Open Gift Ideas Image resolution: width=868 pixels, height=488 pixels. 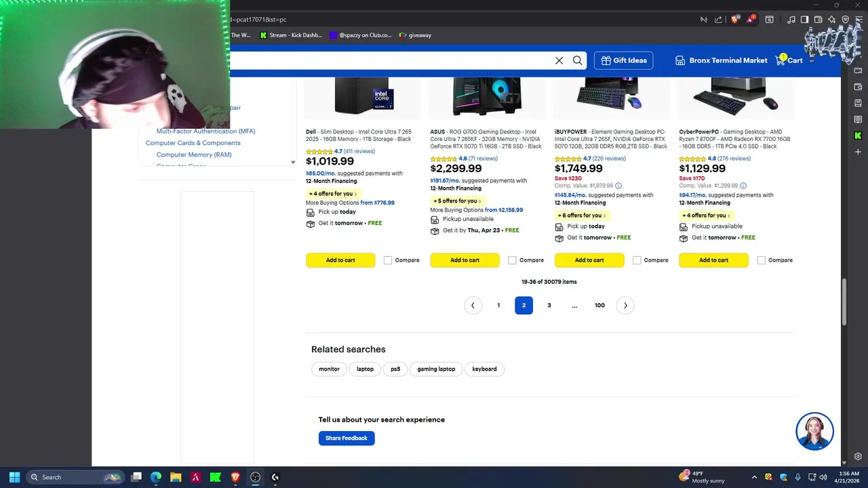[x=624, y=60]
